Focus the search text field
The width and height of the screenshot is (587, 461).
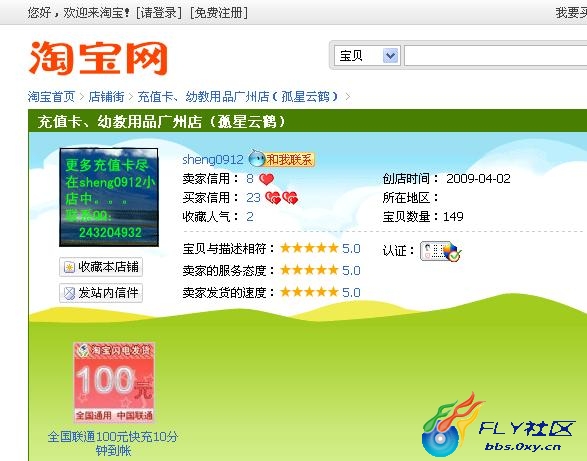pos(496,56)
